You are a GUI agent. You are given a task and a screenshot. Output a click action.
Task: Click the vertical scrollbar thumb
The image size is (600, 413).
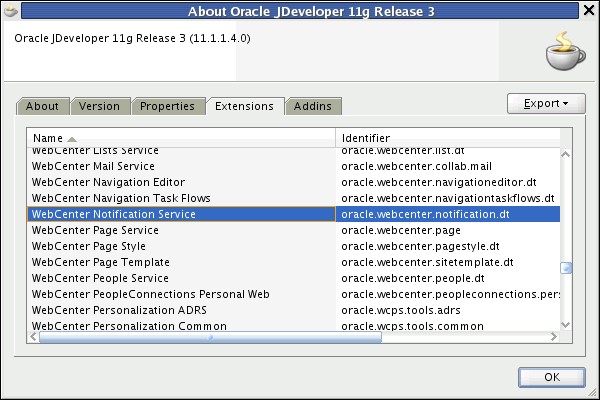[566, 268]
